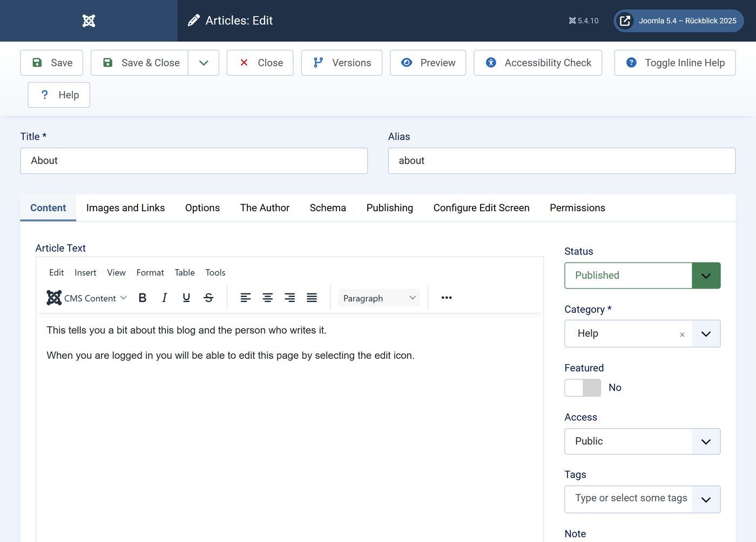Center align text in editor
The height and width of the screenshot is (542, 756).
pyautogui.click(x=267, y=298)
